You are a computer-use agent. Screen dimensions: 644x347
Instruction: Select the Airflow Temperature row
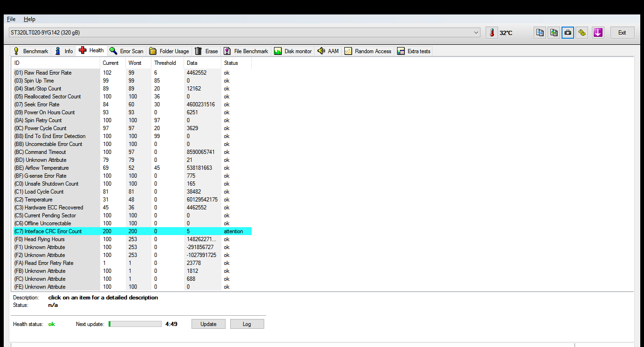(x=132, y=168)
